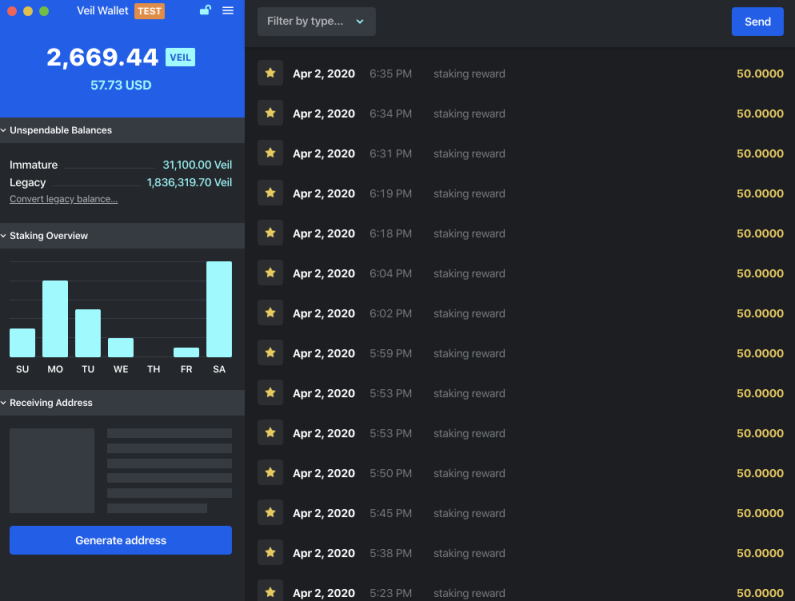Screen dimensions: 795x601
Task: Click the Wednesday staking bar
Action: pyautogui.click(x=121, y=347)
